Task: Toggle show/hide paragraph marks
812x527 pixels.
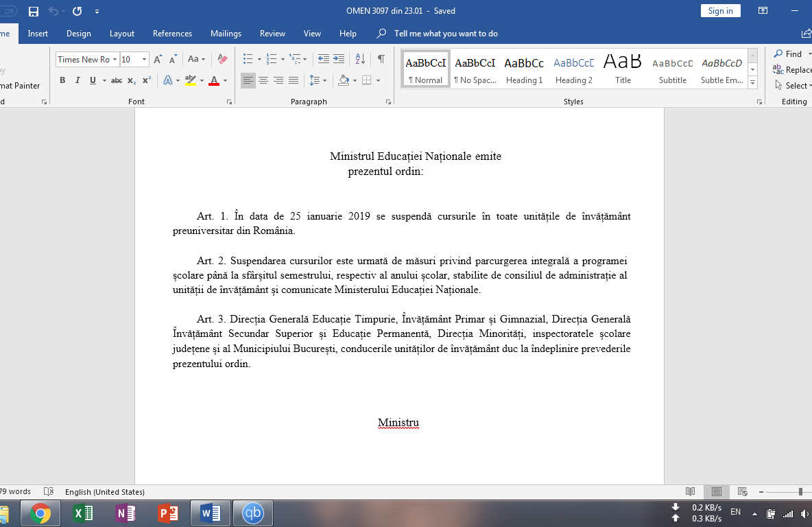Action: [381, 59]
